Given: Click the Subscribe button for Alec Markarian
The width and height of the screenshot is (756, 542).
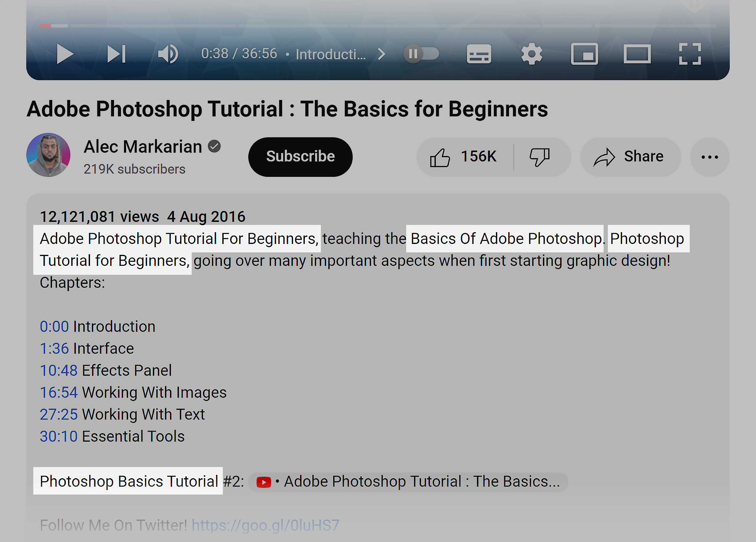Looking at the screenshot, I should pos(300,156).
